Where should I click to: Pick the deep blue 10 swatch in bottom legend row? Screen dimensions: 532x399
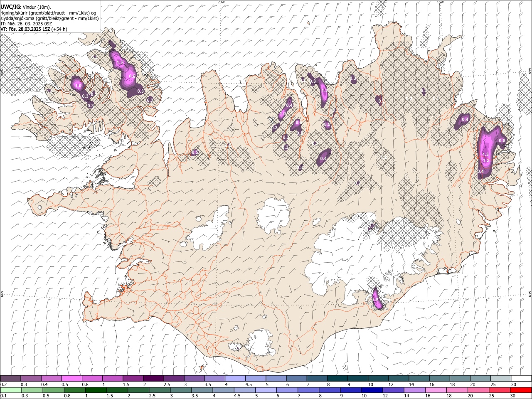point(372,390)
